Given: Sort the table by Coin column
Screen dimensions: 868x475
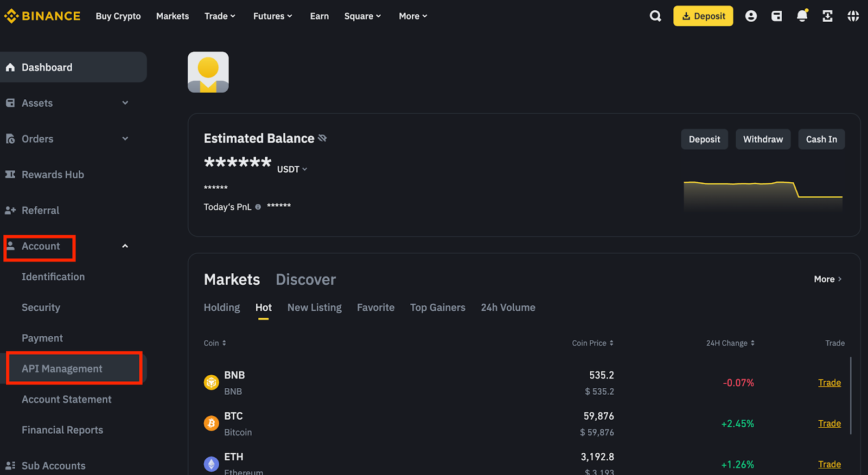Looking at the screenshot, I should (215, 343).
